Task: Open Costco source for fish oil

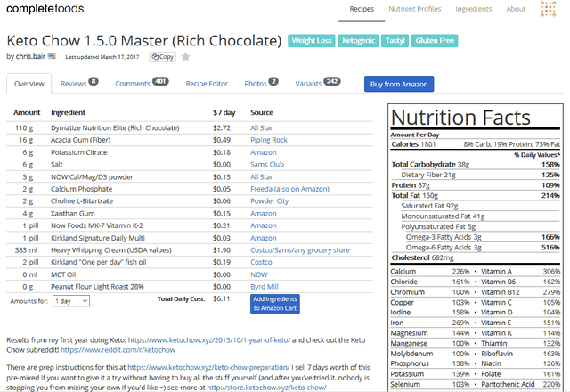Action: click(x=261, y=262)
